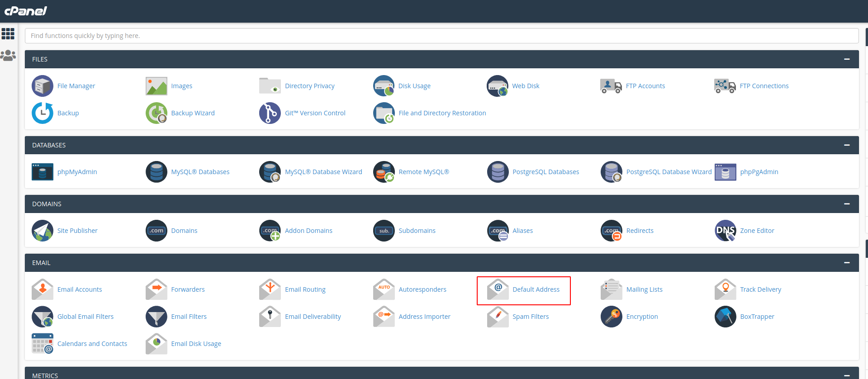The width and height of the screenshot is (868, 379).
Task: Open the Remote MySQL icon
Action: [x=384, y=172]
